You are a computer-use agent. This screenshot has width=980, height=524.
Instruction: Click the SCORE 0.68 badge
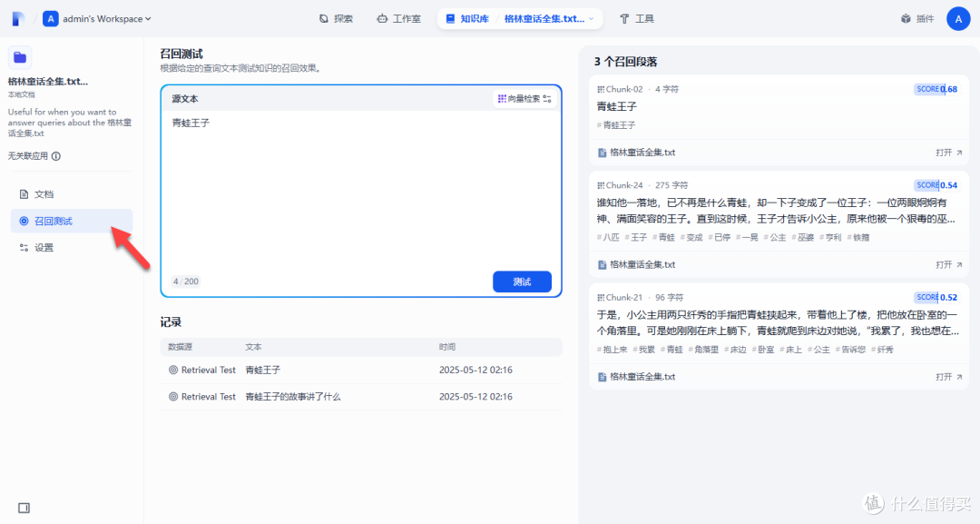[936, 89]
